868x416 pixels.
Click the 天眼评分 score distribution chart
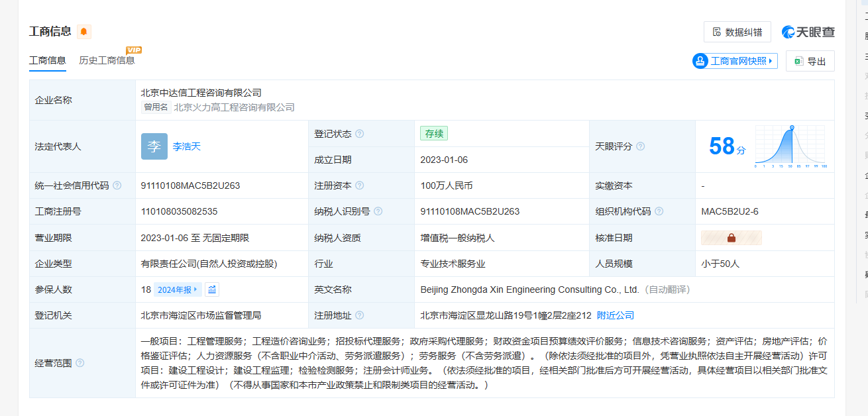coord(790,146)
